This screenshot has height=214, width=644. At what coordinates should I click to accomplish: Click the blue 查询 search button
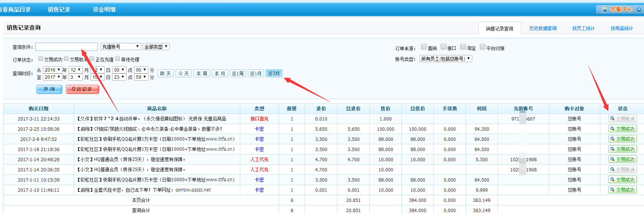(49, 89)
